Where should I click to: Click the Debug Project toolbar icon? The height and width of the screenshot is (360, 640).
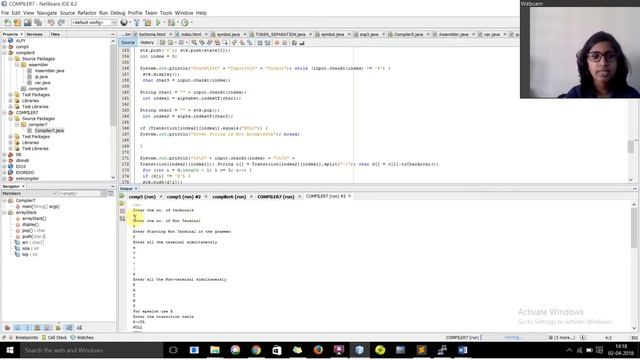[x=171, y=23]
